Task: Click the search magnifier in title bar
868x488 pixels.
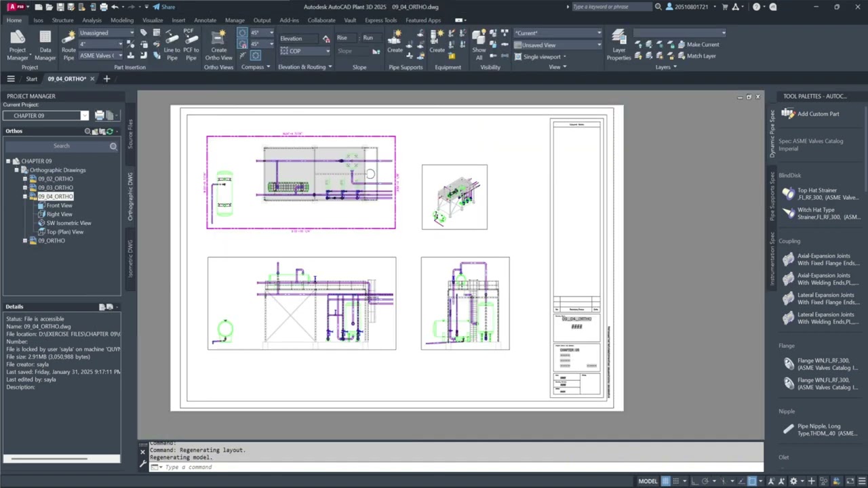Action: tap(658, 7)
